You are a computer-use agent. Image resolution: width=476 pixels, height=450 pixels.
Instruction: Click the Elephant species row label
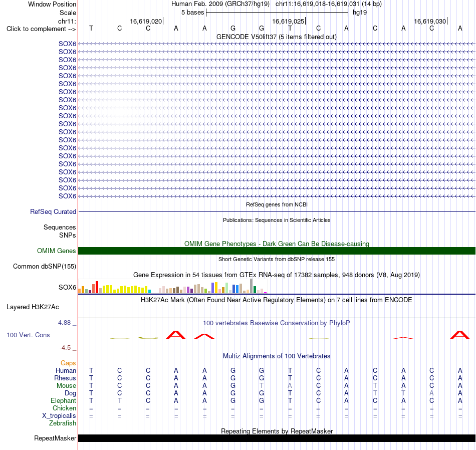pyautogui.click(x=63, y=400)
